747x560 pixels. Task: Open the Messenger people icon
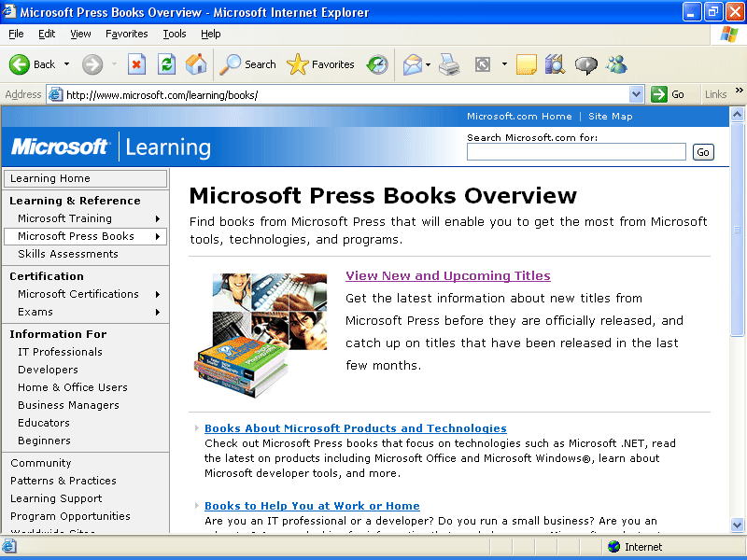[x=616, y=64]
